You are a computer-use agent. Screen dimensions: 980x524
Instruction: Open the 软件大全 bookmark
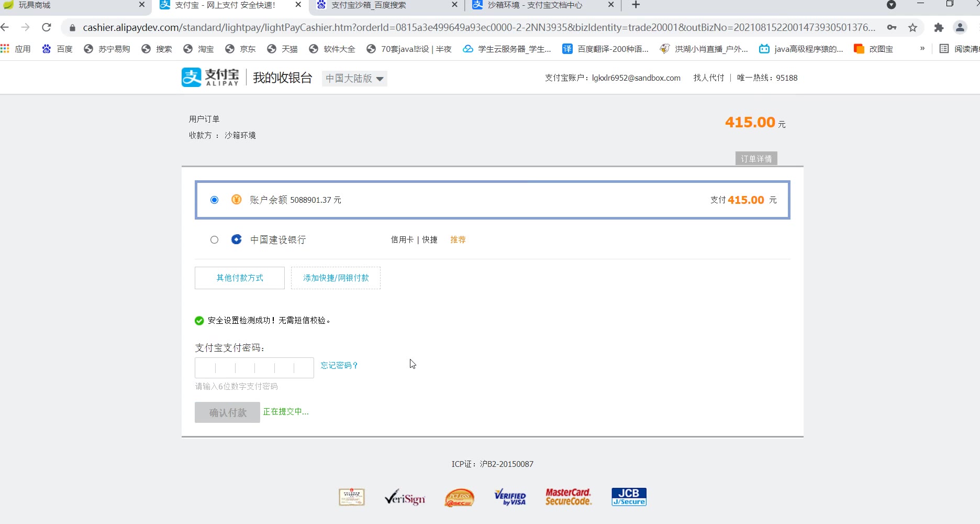coord(332,49)
